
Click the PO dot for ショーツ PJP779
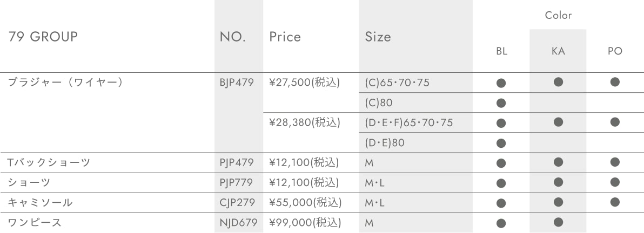point(615,182)
